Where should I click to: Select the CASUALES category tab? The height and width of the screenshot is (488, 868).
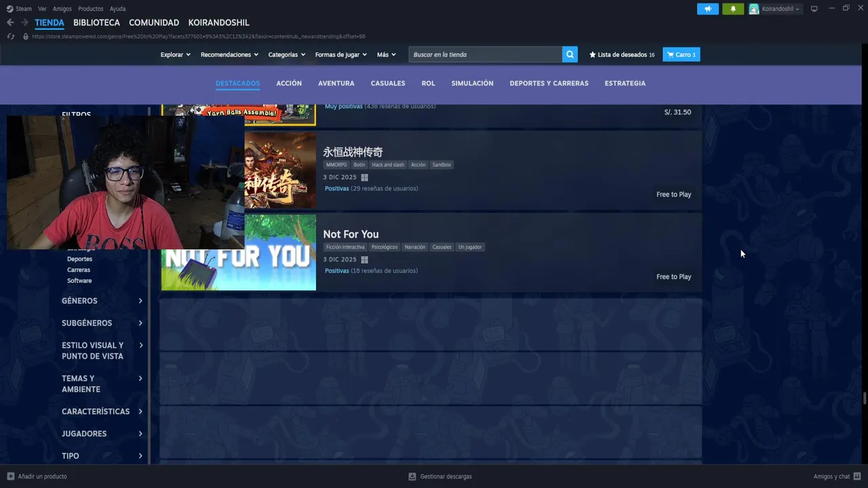click(x=388, y=83)
